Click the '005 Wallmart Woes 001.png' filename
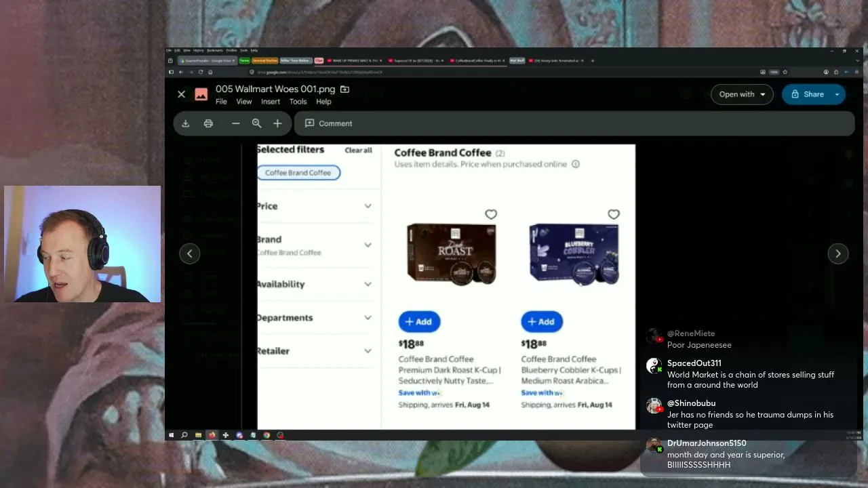 point(275,89)
